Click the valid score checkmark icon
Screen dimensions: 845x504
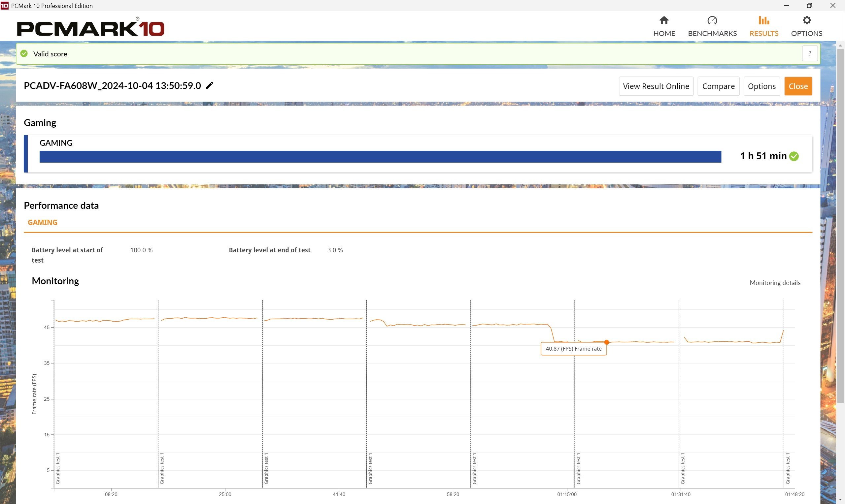24,53
